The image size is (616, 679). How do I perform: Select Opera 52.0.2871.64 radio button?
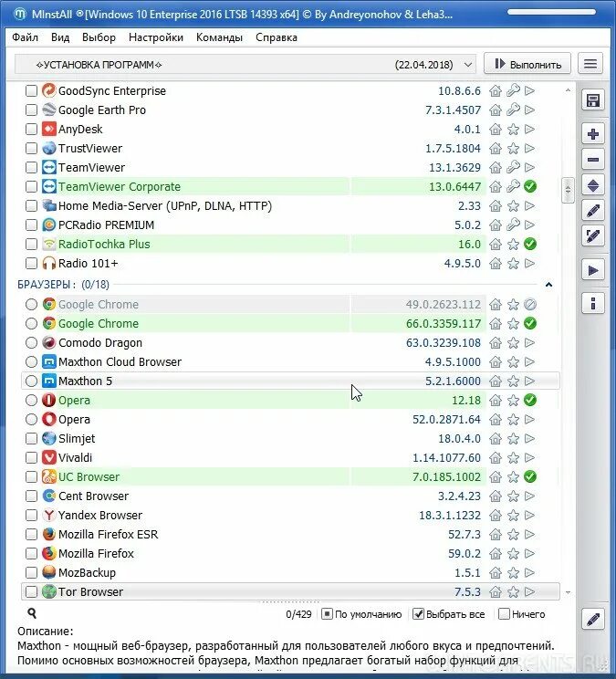(31, 419)
